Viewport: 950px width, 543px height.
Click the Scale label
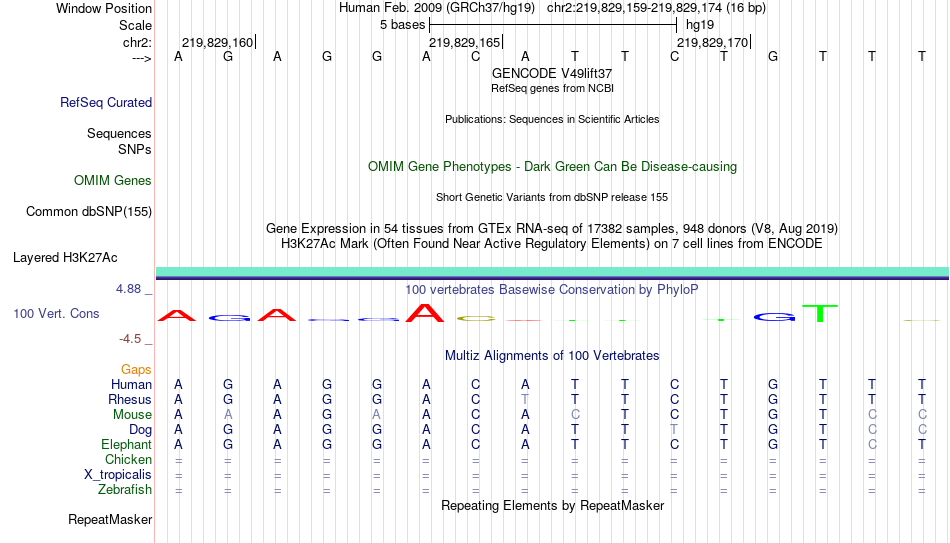(x=136, y=25)
